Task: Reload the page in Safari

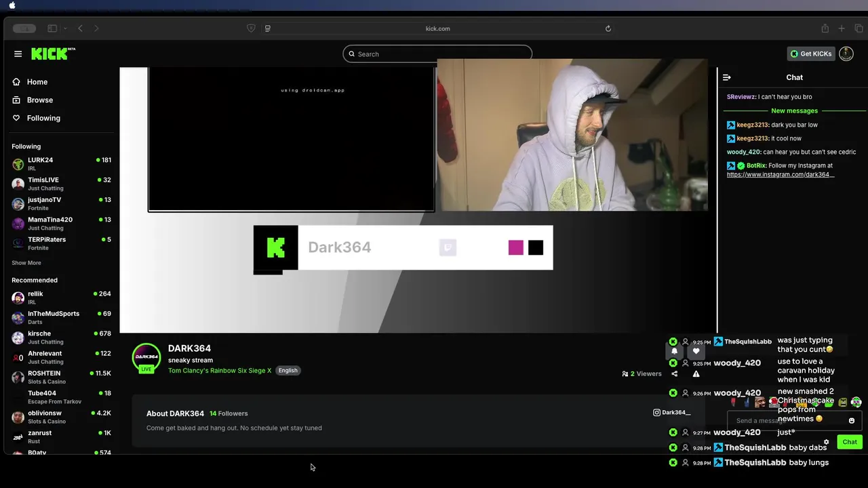Action: 608,28
